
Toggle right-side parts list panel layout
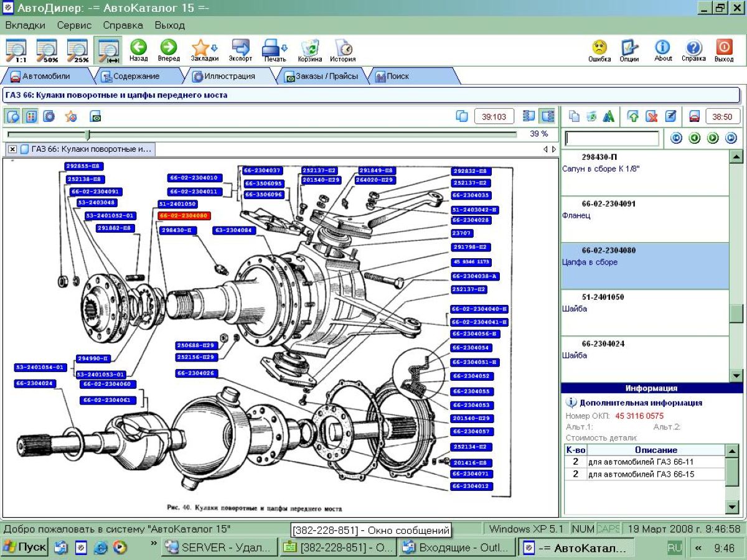(547, 116)
